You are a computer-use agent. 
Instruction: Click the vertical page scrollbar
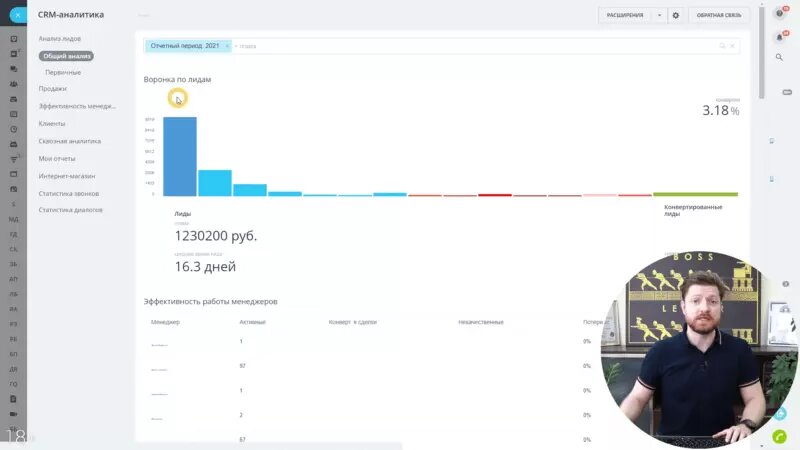761,53
